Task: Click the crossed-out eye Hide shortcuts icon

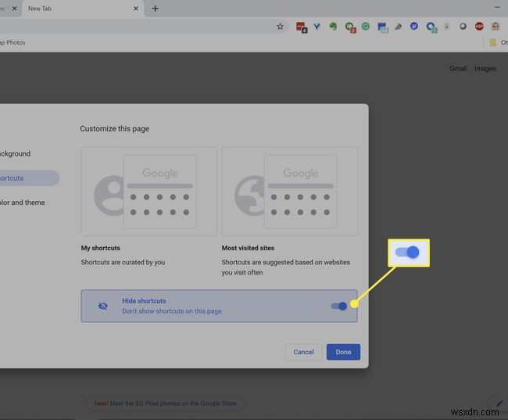Action: [102, 306]
